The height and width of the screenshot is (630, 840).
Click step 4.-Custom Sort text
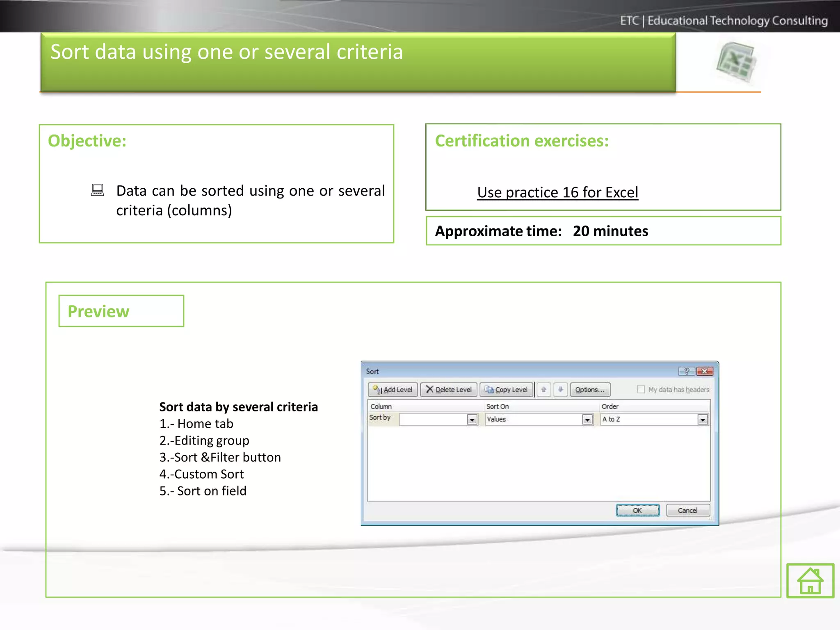(x=201, y=474)
